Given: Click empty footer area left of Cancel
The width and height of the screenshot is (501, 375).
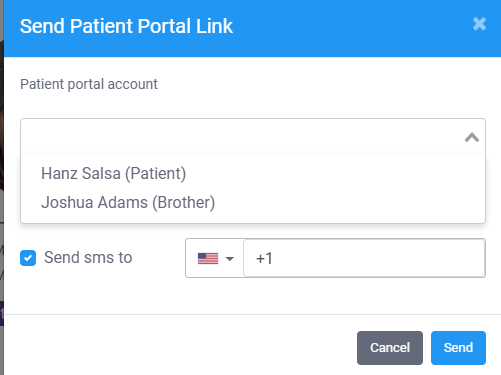Looking at the screenshot, I should pyautogui.click(x=180, y=348).
